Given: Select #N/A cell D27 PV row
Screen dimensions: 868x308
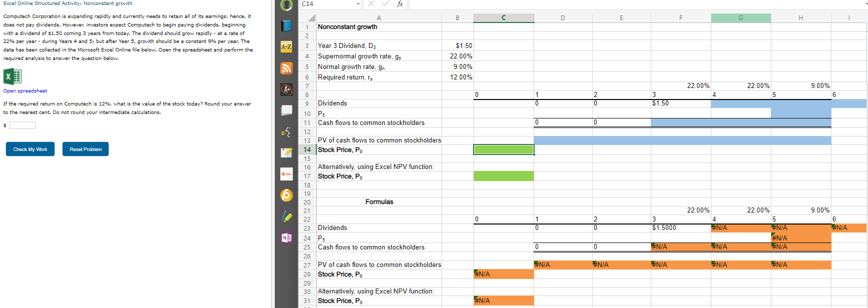Looking at the screenshot, I should [x=563, y=265].
